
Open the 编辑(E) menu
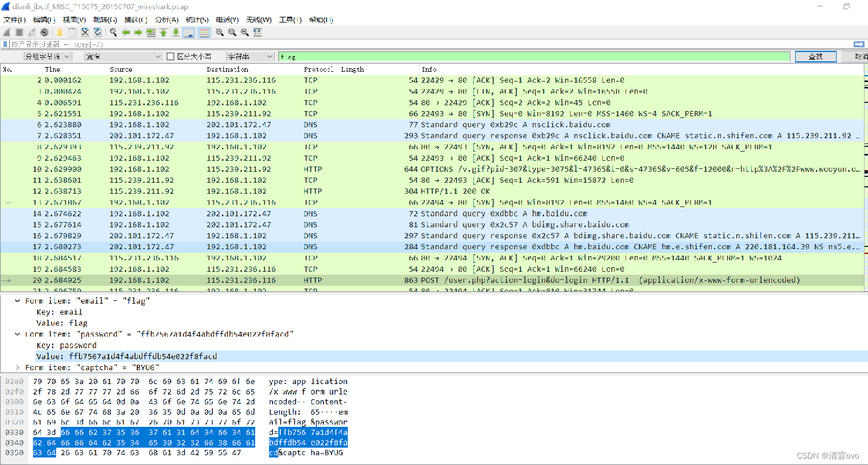[44, 20]
